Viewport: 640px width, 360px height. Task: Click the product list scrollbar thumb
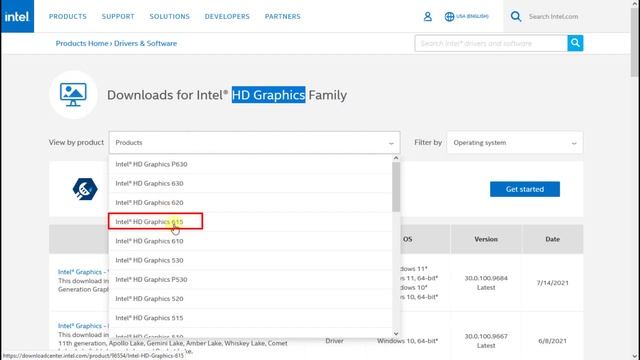[x=396, y=187]
